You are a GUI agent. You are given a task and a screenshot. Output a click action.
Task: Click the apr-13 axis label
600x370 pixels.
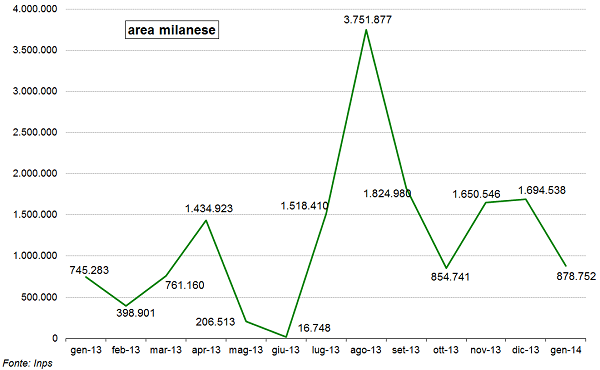pos(206,350)
